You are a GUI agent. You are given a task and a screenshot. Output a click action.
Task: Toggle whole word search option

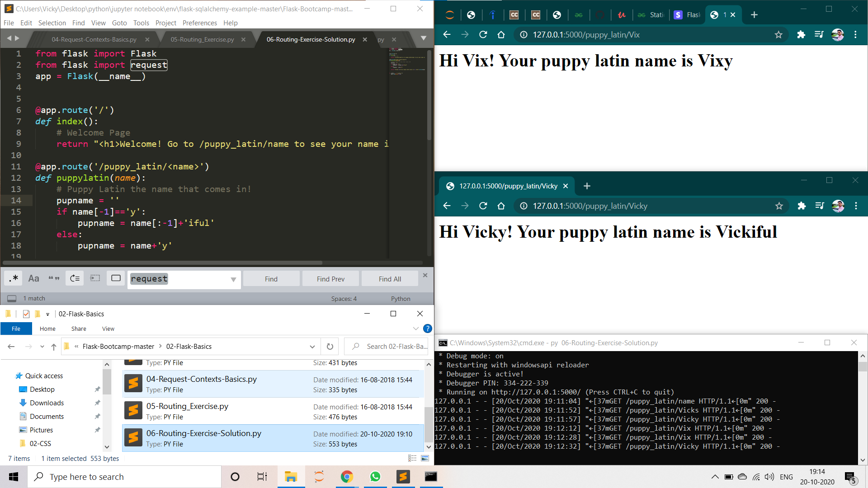pos(54,278)
